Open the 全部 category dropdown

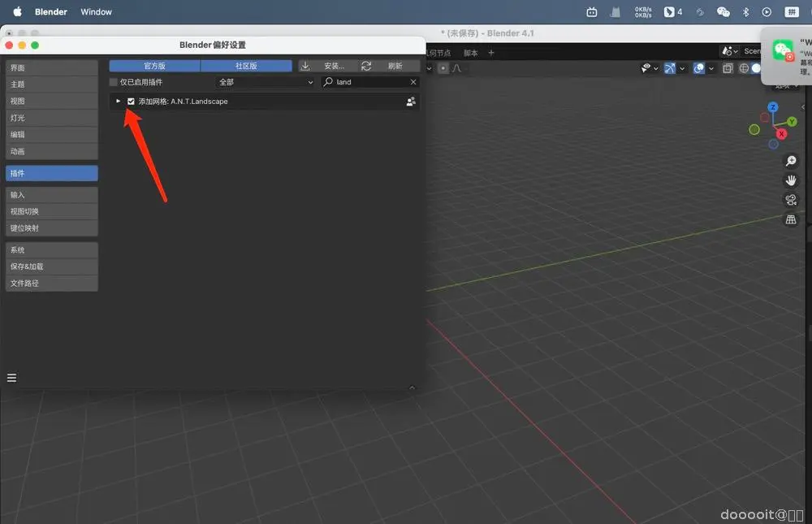266,82
